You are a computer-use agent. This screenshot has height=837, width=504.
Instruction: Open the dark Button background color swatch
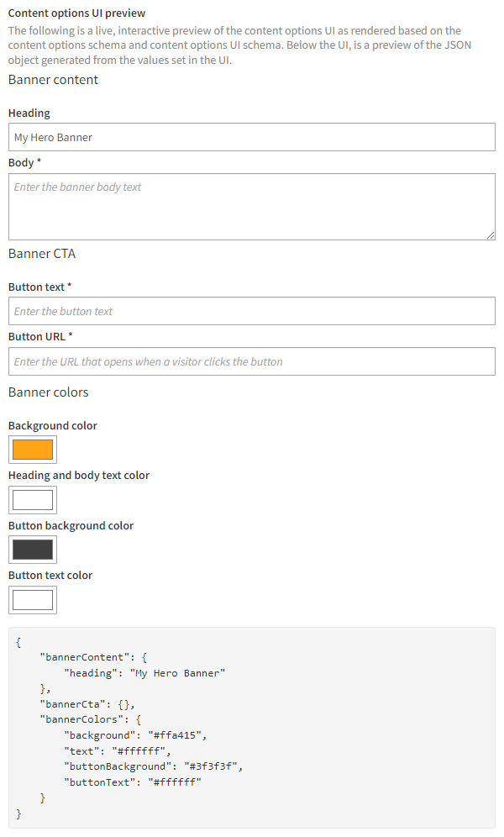click(x=32, y=550)
